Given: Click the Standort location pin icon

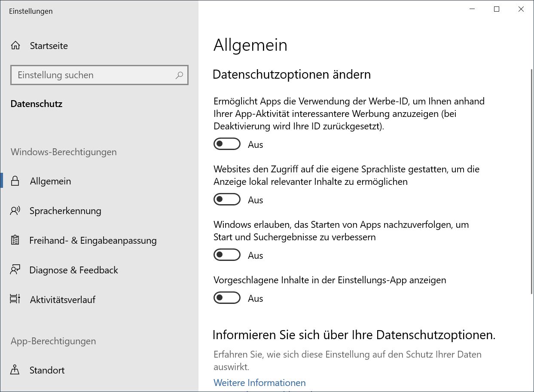Looking at the screenshot, I should [15, 370].
